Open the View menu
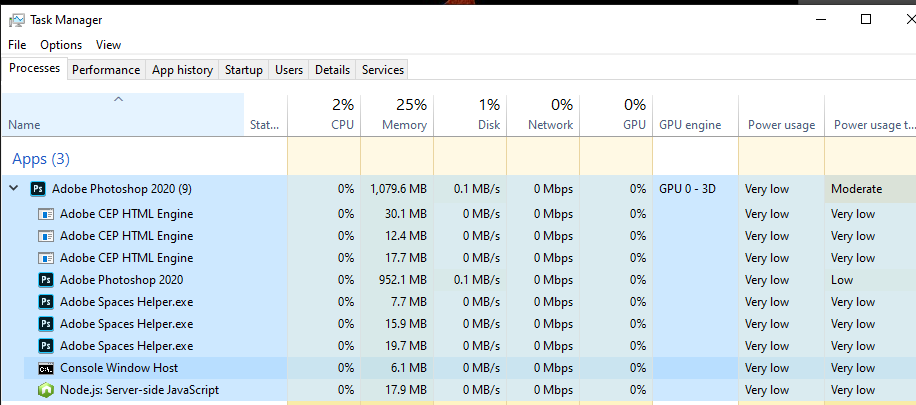The height and width of the screenshot is (405, 916). point(108,45)
